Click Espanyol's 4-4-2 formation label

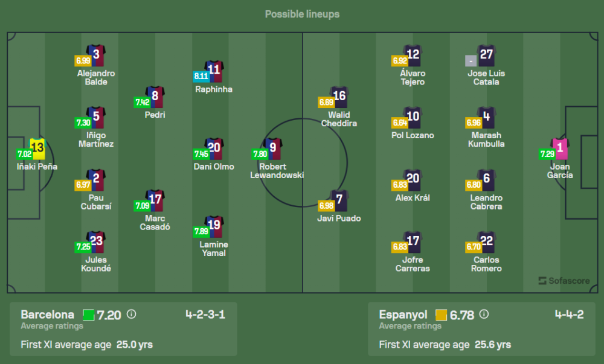click(569, 315)
